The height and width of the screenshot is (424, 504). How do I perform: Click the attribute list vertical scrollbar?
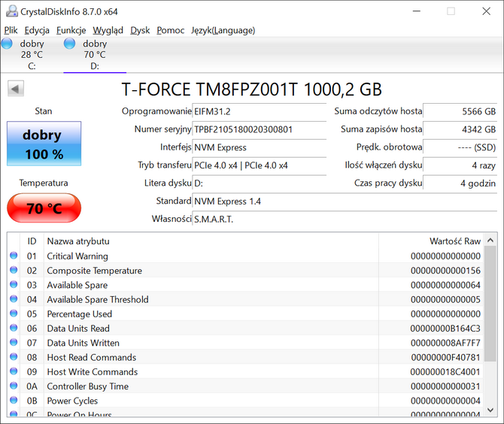(x=490, y=323)
